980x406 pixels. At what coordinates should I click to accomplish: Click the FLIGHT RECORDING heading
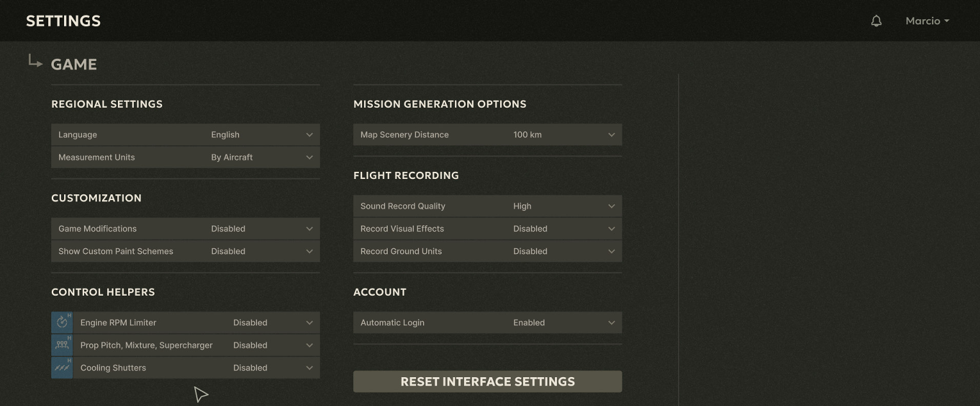(x=406, y=175)
